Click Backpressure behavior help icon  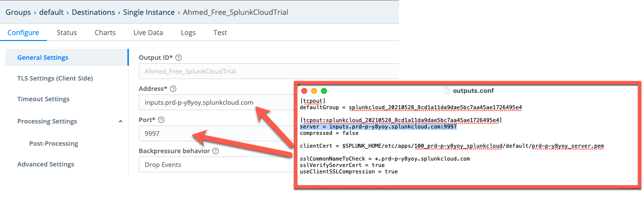[x=216, y=151]
